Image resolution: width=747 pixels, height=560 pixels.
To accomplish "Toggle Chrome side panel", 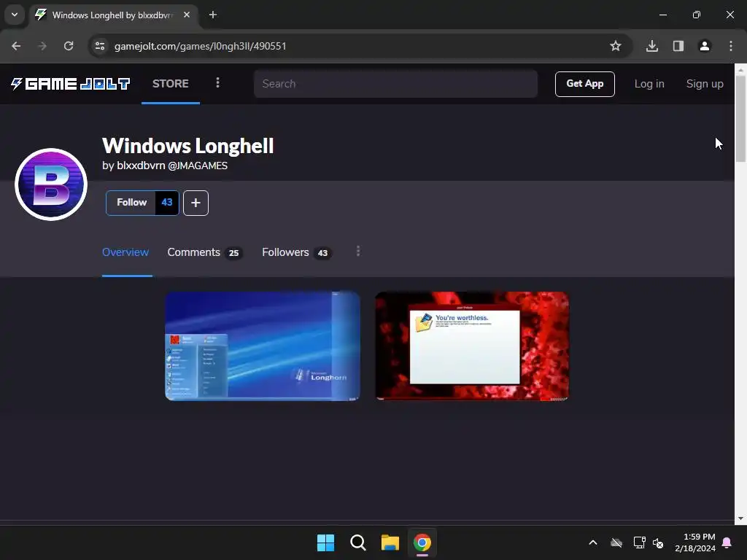I will click(x=678, y=46).
